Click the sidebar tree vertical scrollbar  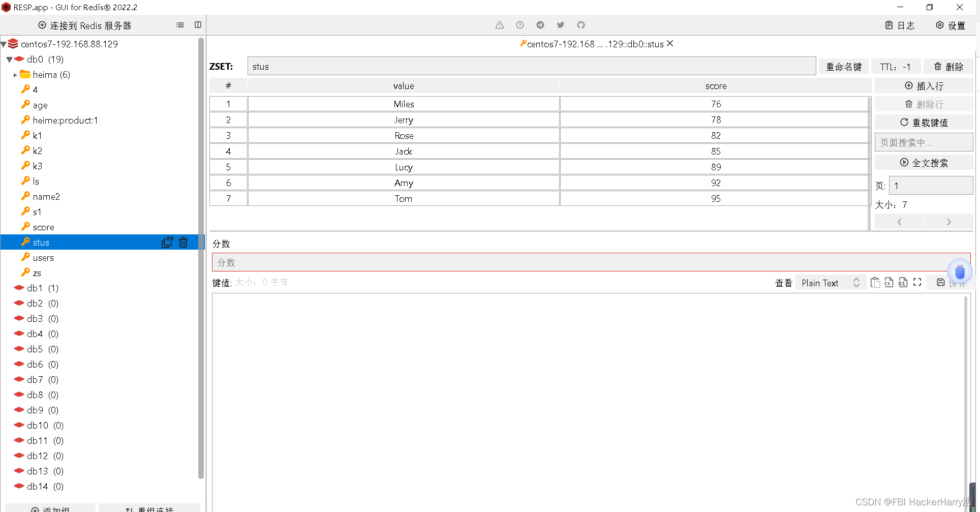coord(201,257)
